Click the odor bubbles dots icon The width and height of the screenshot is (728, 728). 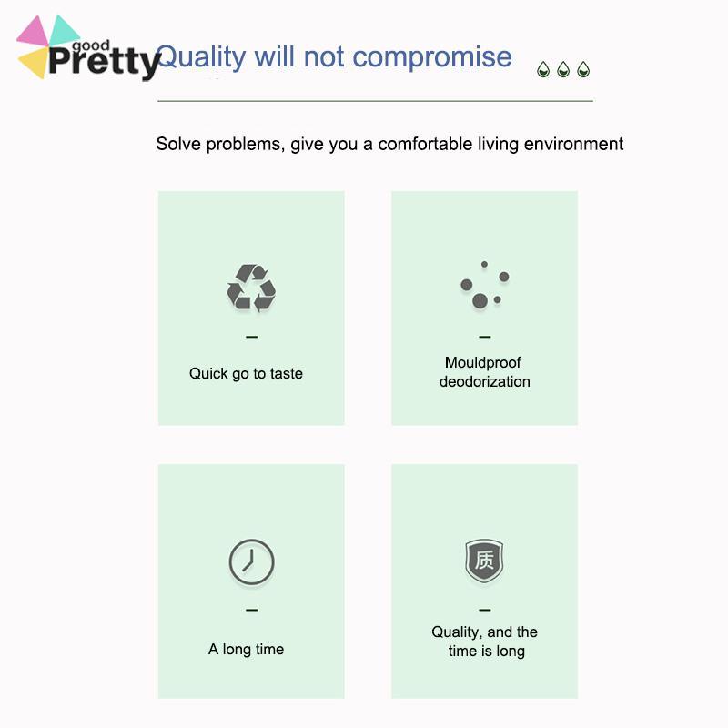(484, 286)
